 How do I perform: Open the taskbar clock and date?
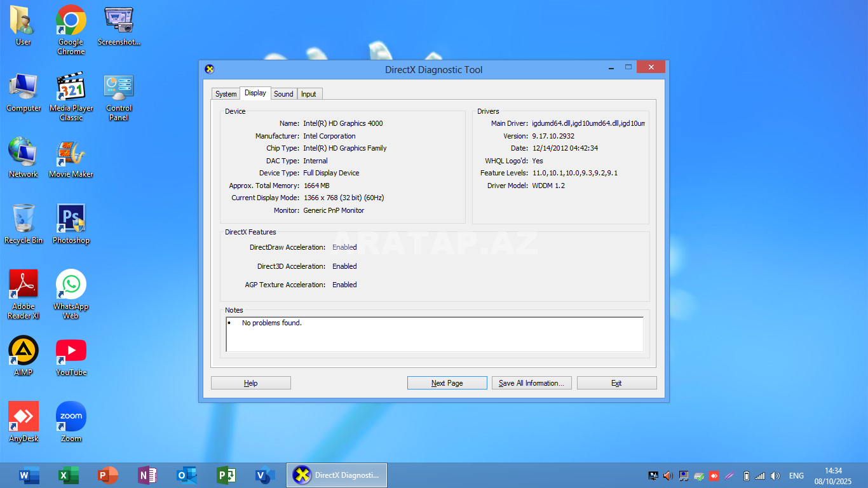coord(833,476)
